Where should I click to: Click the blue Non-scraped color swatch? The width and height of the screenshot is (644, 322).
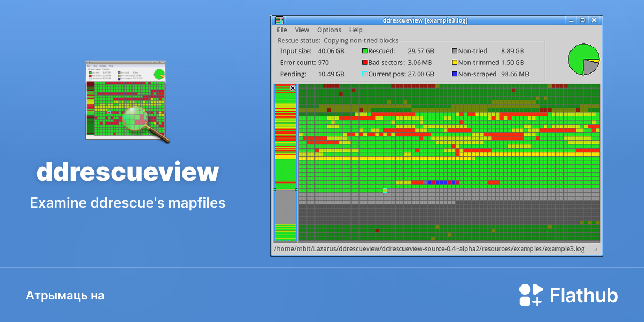point(455,74)
